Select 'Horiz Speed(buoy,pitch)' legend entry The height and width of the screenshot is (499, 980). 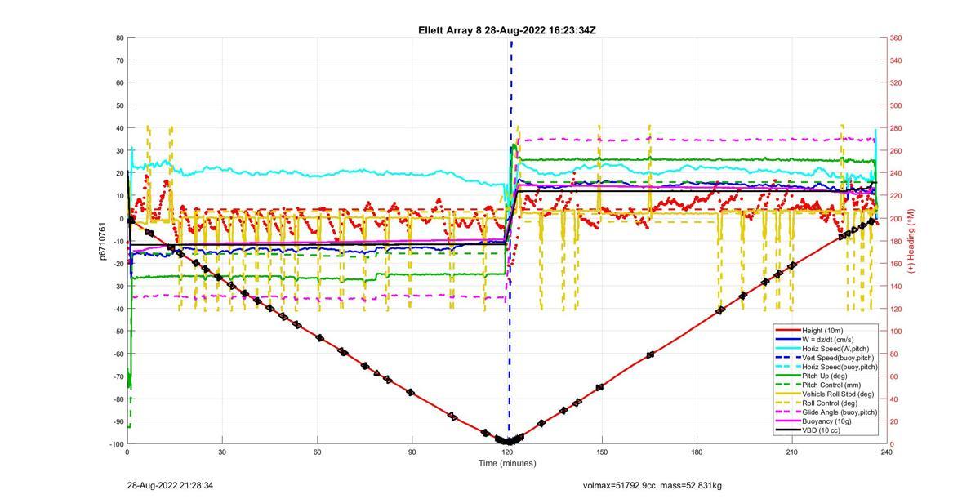click(840, 367)
